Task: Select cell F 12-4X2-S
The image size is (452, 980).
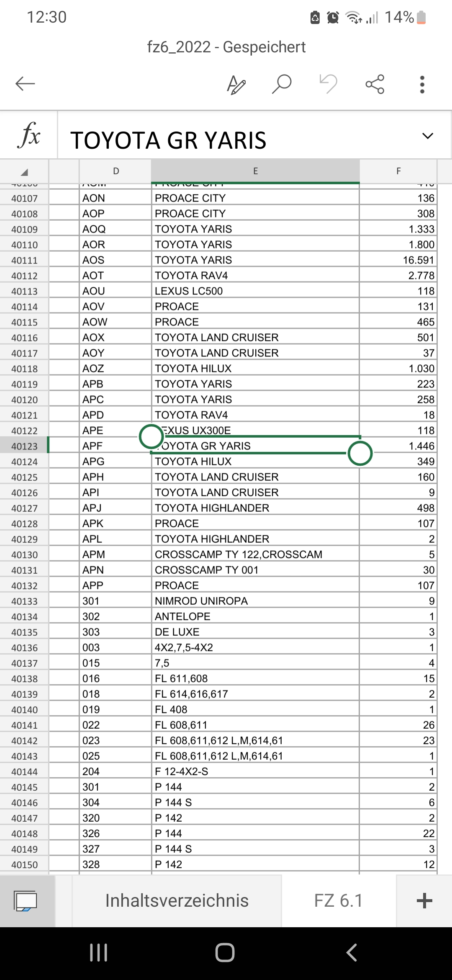Action: pos(255,771)
